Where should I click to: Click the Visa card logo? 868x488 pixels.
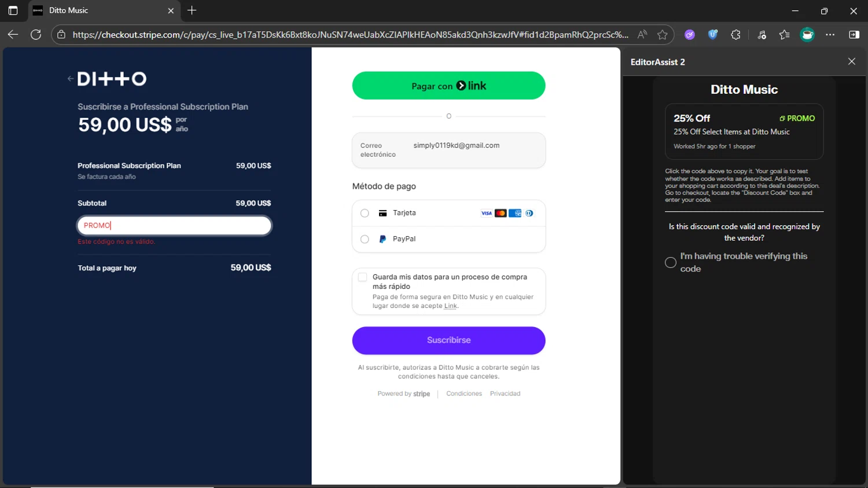[487, 213]
